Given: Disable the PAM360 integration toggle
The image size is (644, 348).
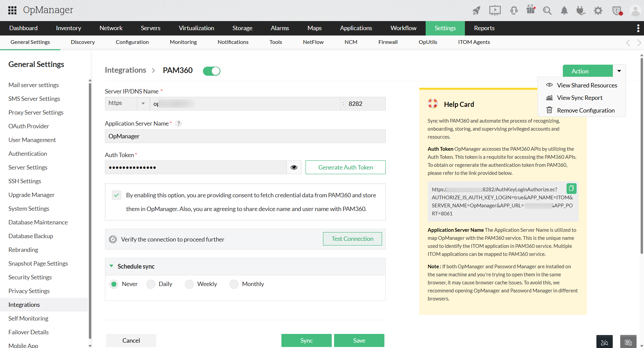Looking at the screenshot, I should coord(212,71).
